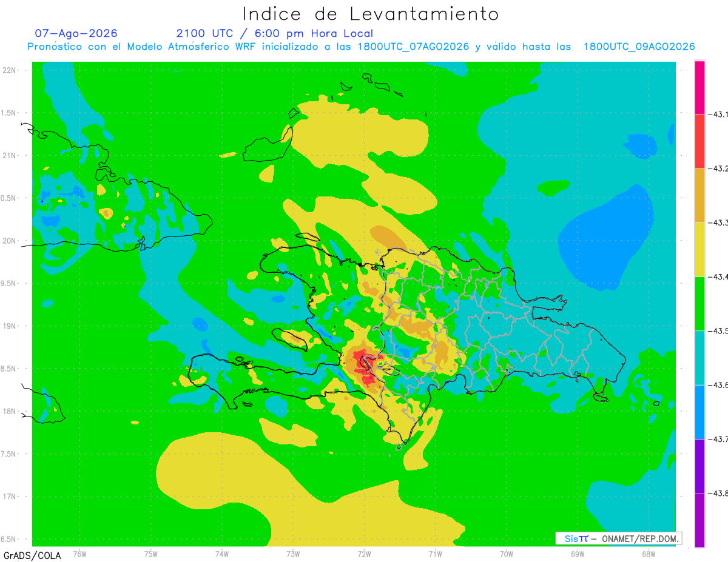Pick the green color bar segment
Viewport: 728px width, 562px height.
pos(699,304)
